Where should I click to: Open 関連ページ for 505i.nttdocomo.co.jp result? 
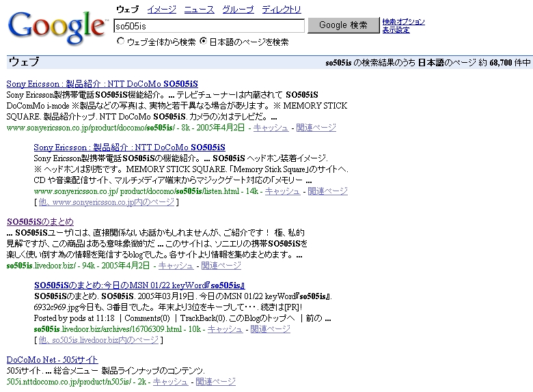[x=215, y=382]
